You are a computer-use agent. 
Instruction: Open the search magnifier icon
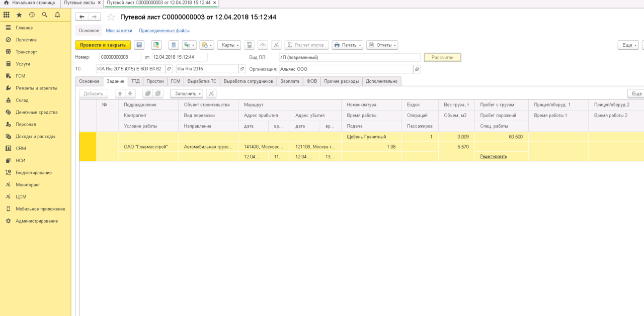45,15
